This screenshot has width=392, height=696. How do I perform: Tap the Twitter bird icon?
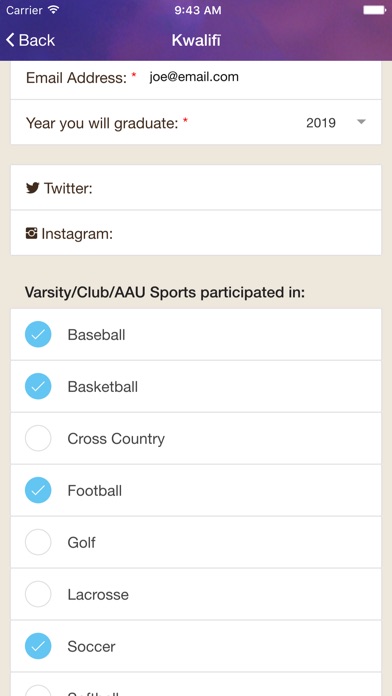coord(32,188)
